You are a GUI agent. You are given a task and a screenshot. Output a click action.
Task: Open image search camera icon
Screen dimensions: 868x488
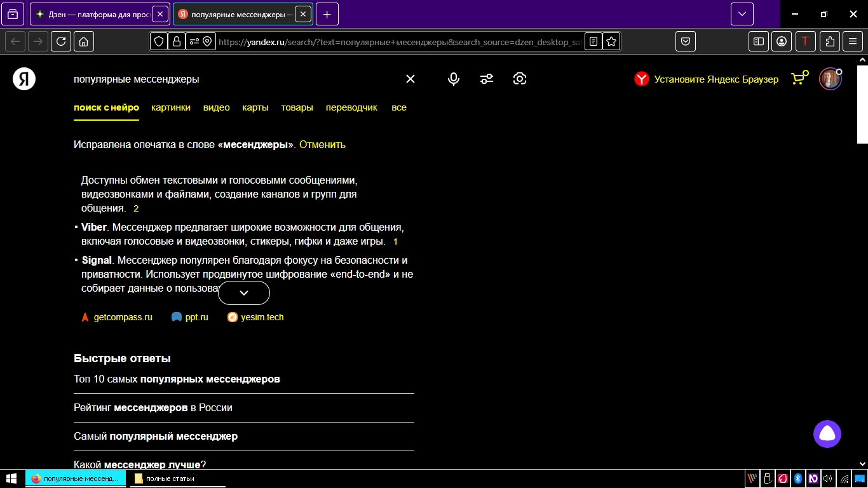tap(520, 79)
